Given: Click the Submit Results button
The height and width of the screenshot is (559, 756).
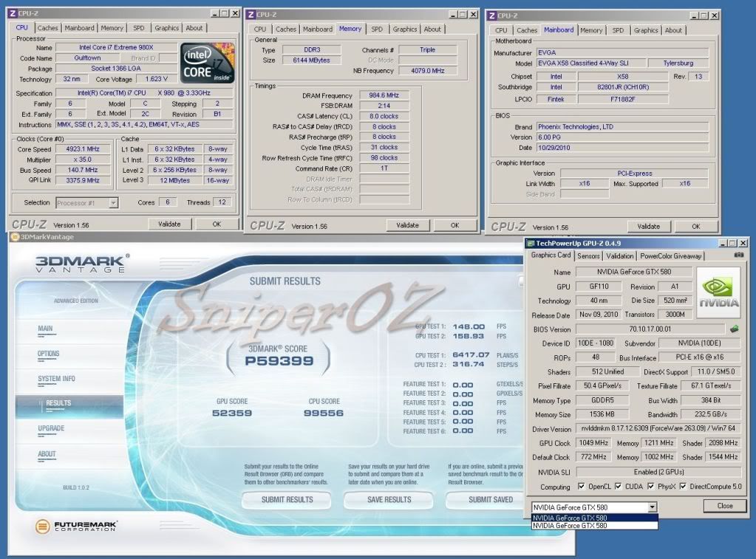Looking at the screenshot, I should pyautogui.click(x=287, y=500).
